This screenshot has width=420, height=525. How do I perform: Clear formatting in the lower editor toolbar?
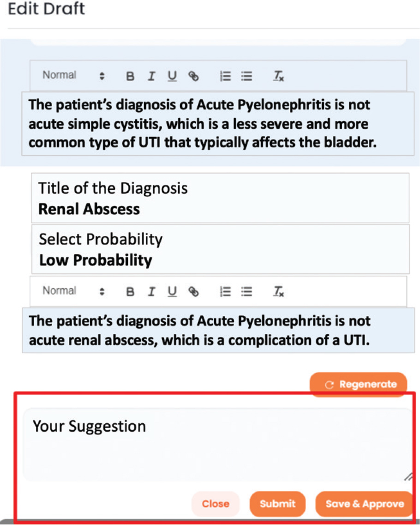tap(279, 292)
